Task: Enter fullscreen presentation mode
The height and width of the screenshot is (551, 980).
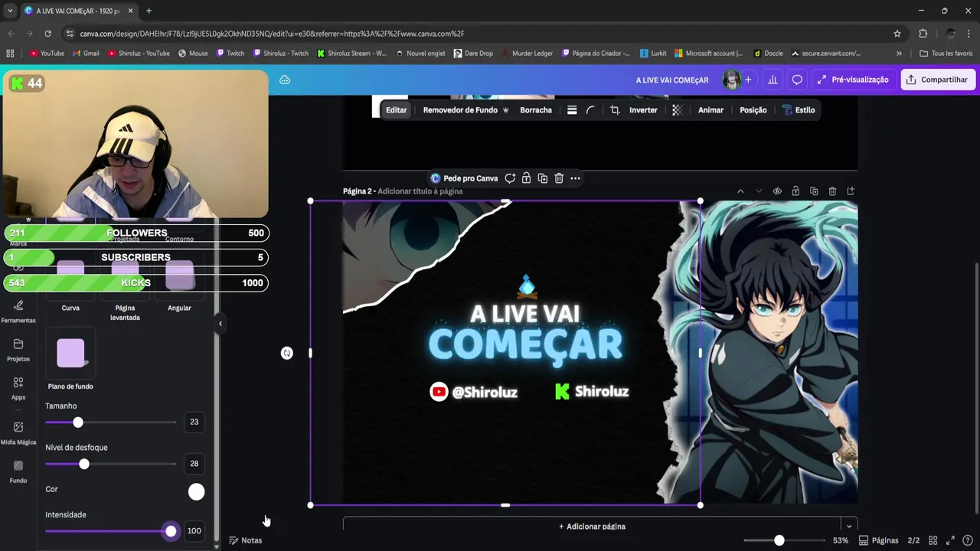Action: coord(950,540)
